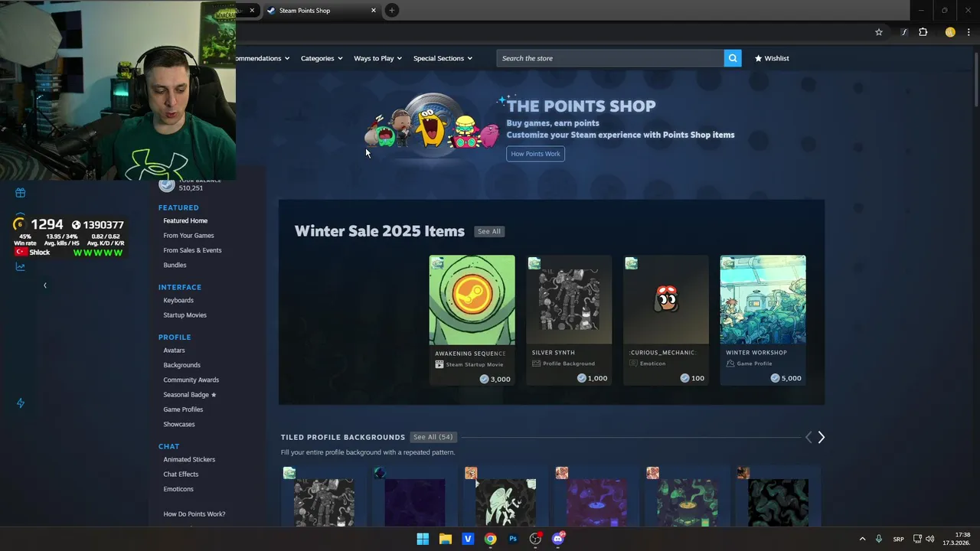Collapse the overlay panel with left chevron
Screen dimensions: 980x551
coord(45,285)
